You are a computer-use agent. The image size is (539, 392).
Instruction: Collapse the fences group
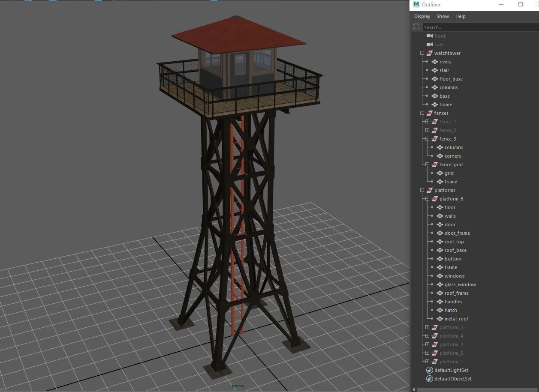pos(422,113)
